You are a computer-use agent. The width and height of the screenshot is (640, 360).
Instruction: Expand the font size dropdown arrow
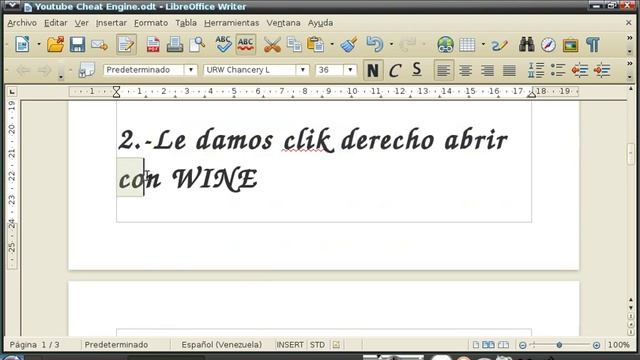coord(350,70)
